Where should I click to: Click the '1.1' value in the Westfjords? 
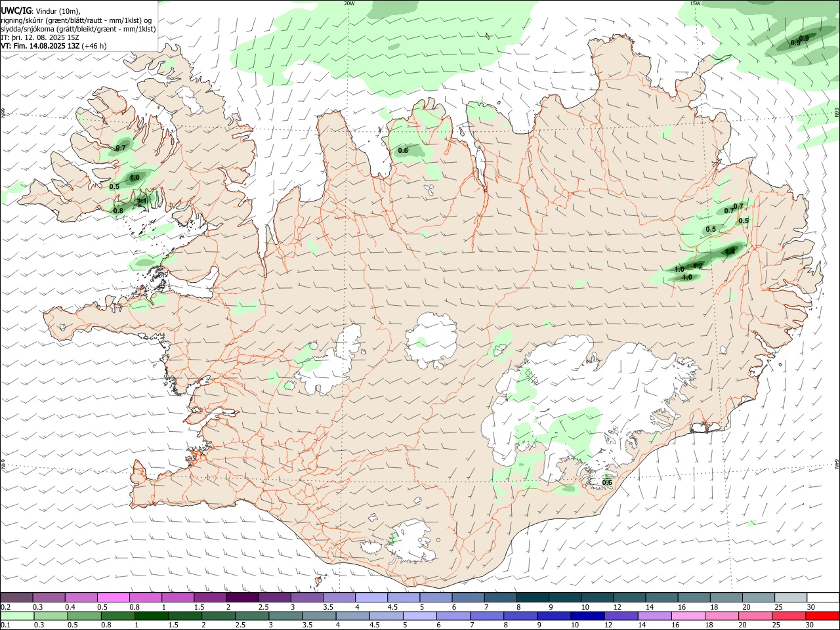tap(141, 201)
